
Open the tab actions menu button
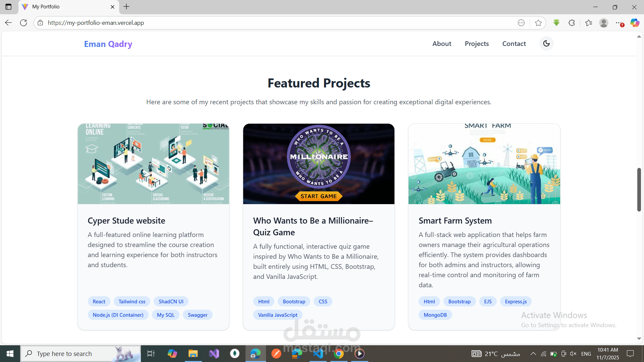8,7
